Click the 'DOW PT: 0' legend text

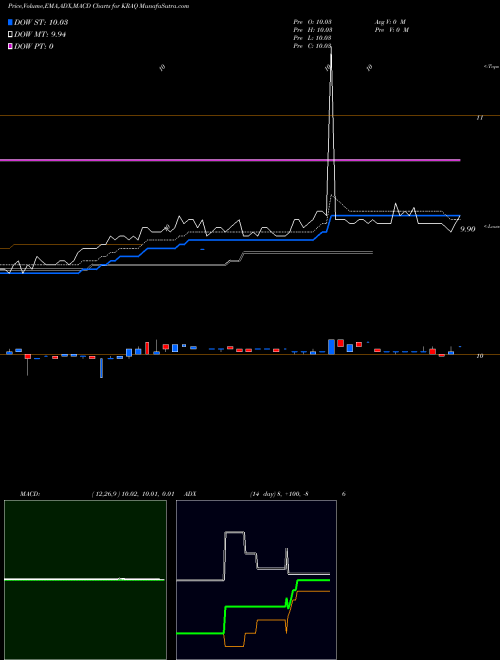point(34,46)
